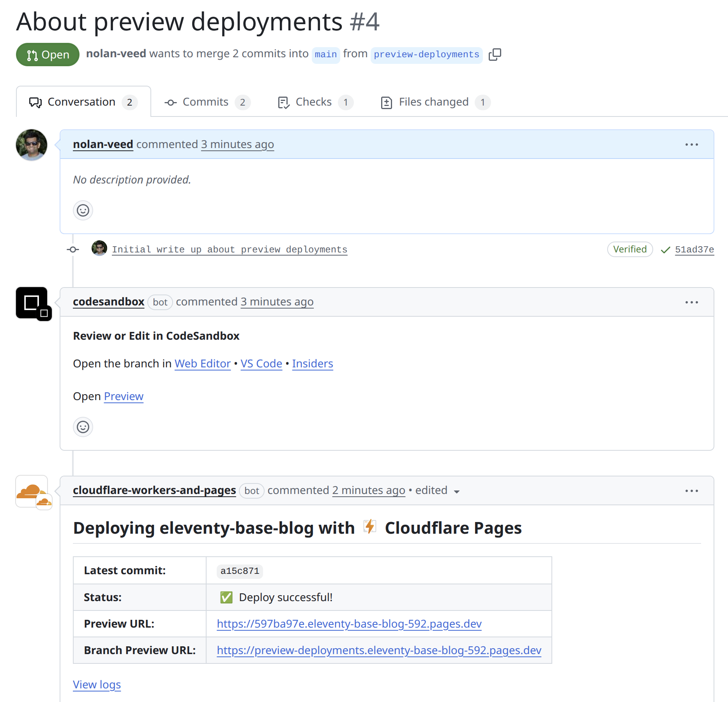Image resolution: width=728 pixels, height=702 pixels.
Task: Open commit hash 51ad37e
Action: pyautogui.click(x=694, y=250)
